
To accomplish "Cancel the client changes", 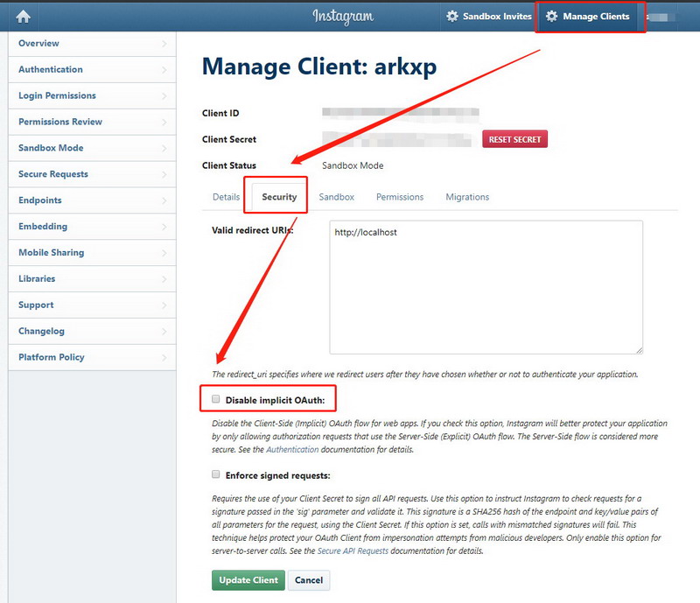I will click(x=309, y=580).
